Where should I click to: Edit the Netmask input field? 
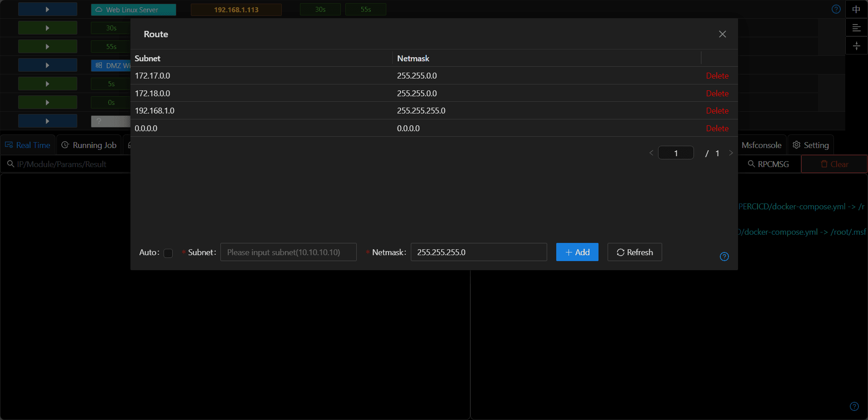(479, 252)
